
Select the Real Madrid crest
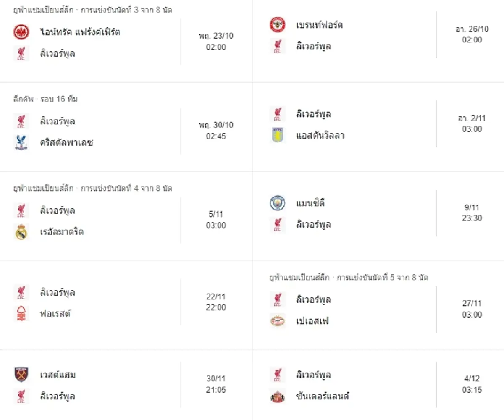pos(21,232)
